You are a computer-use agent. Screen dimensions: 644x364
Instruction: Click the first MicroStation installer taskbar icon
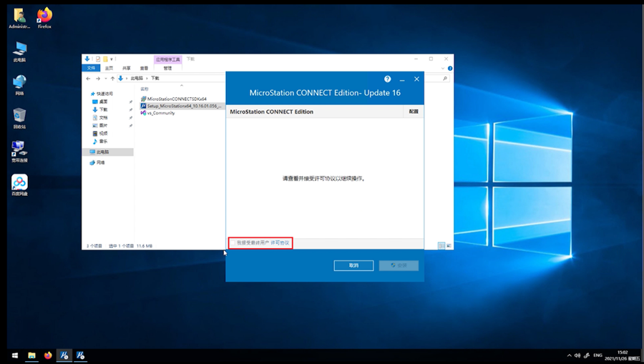coord(64,355)
